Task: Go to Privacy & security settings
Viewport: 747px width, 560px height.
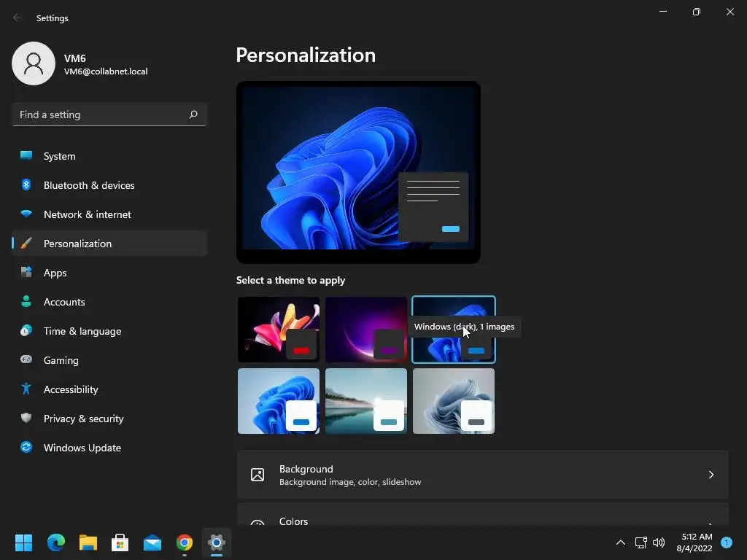Action: pos(109,419)
